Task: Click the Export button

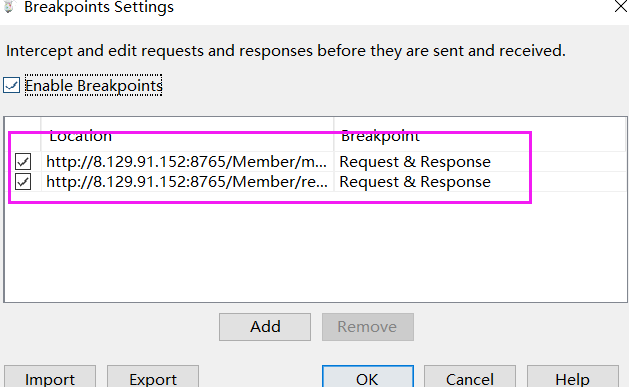Action: tap(153, 377)
